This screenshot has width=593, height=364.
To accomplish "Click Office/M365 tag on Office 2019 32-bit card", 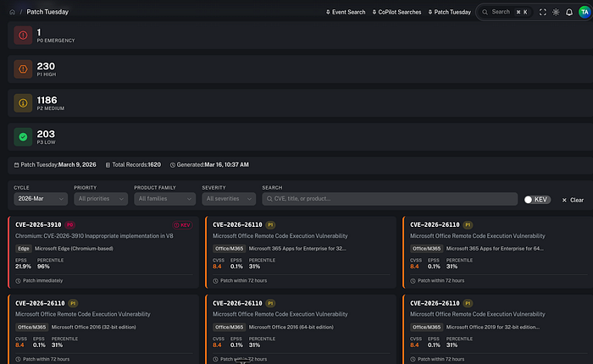I will pyautogui.click(x=427, y=328).
